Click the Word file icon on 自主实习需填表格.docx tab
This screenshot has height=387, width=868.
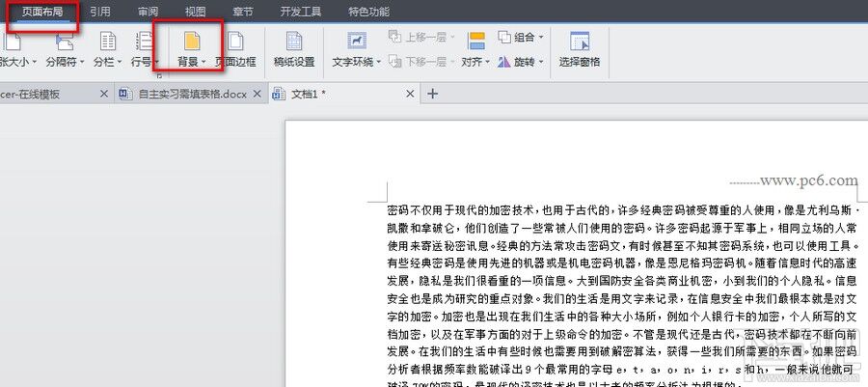125,95
